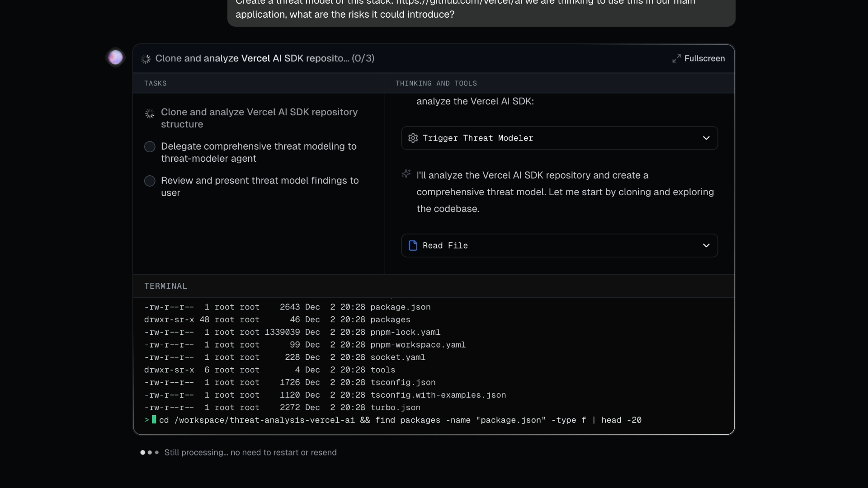Viewport: 868px width, 488px height.
Task: Expand the Trigger Threat Modeler chevron
Action: coord(706,138)
